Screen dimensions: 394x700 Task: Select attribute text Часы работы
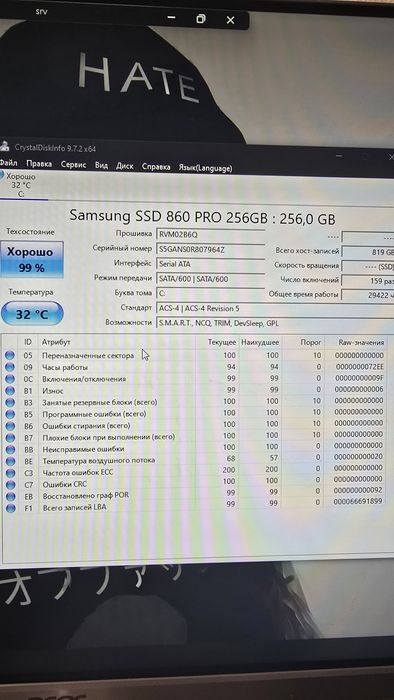click(65, 367)
